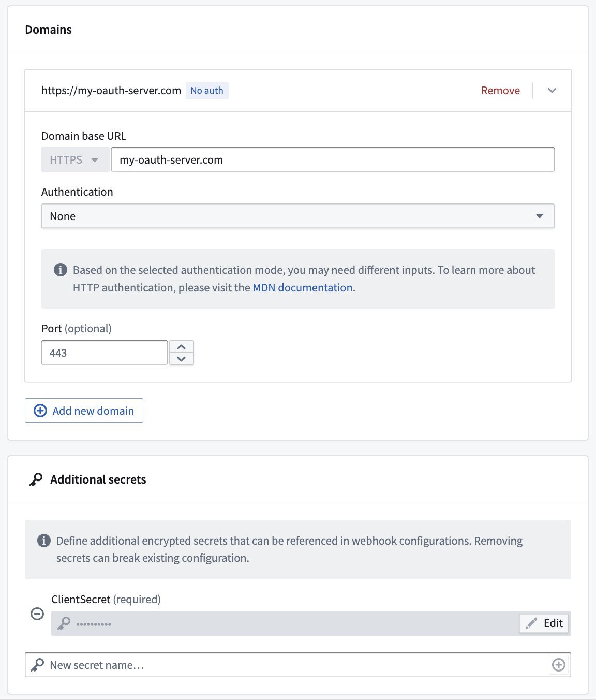Screen dimensions: 596x700
Task: Click the ClientSecret (required) label
Action: click(106, 599)
